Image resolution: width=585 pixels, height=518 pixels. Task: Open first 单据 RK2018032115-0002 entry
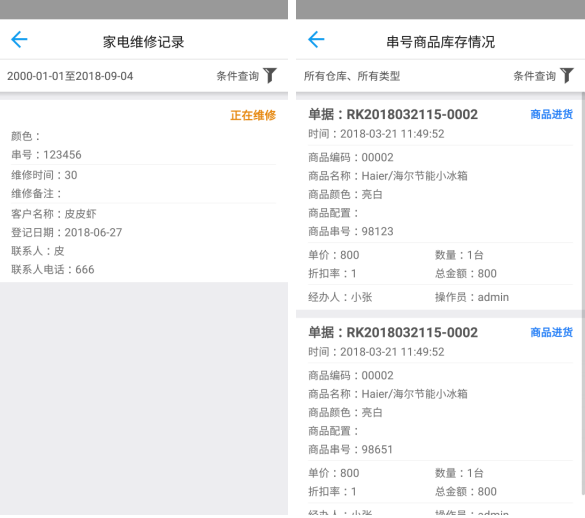coord(393,114)
